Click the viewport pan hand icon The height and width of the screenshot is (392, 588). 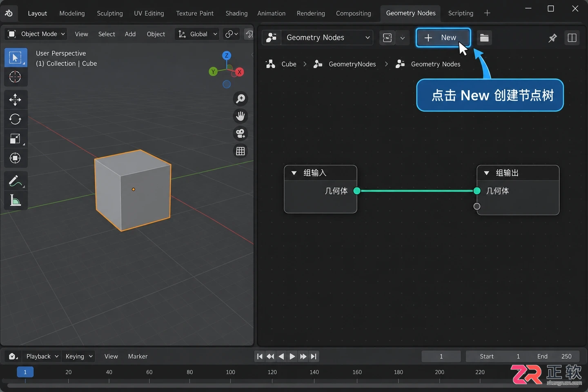coord(241,116)
